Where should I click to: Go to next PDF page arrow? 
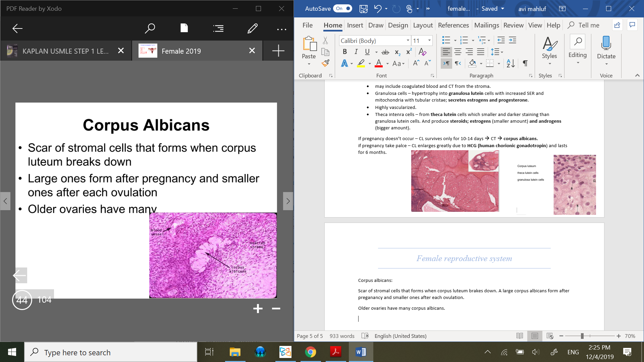pos(288,201)
